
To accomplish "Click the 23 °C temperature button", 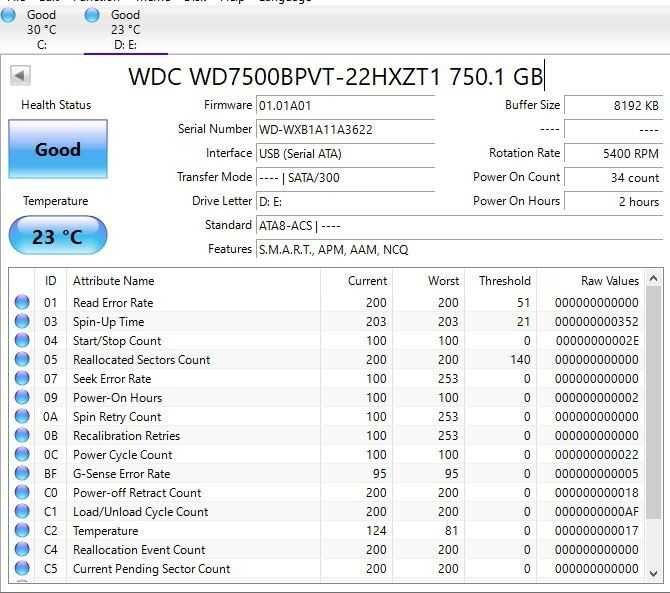I will pyautogui.click(x=58, y=235).
